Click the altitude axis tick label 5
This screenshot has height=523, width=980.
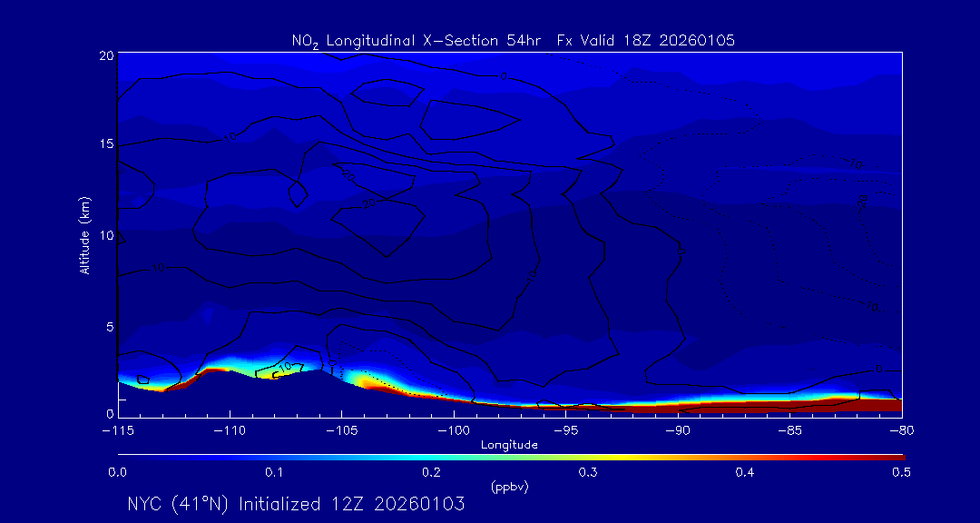point(110,327)
